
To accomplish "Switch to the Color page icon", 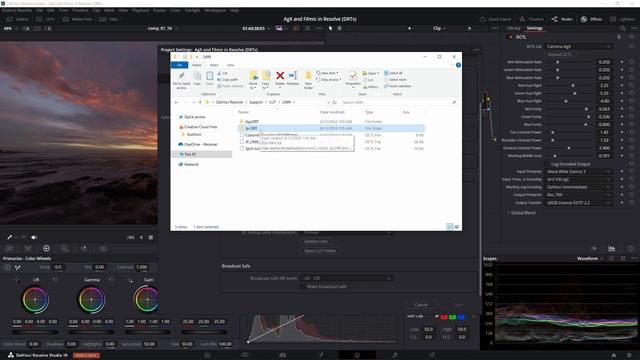I will click(357, 355).
